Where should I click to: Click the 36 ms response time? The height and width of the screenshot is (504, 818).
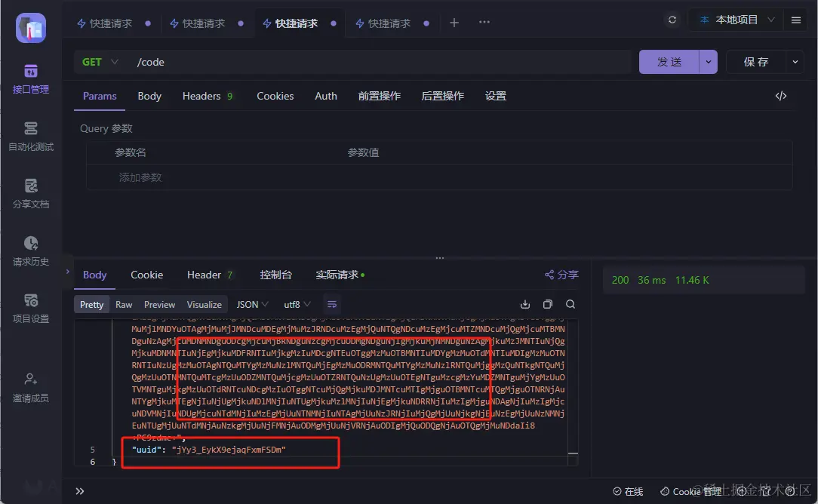[x=651, y=280]
